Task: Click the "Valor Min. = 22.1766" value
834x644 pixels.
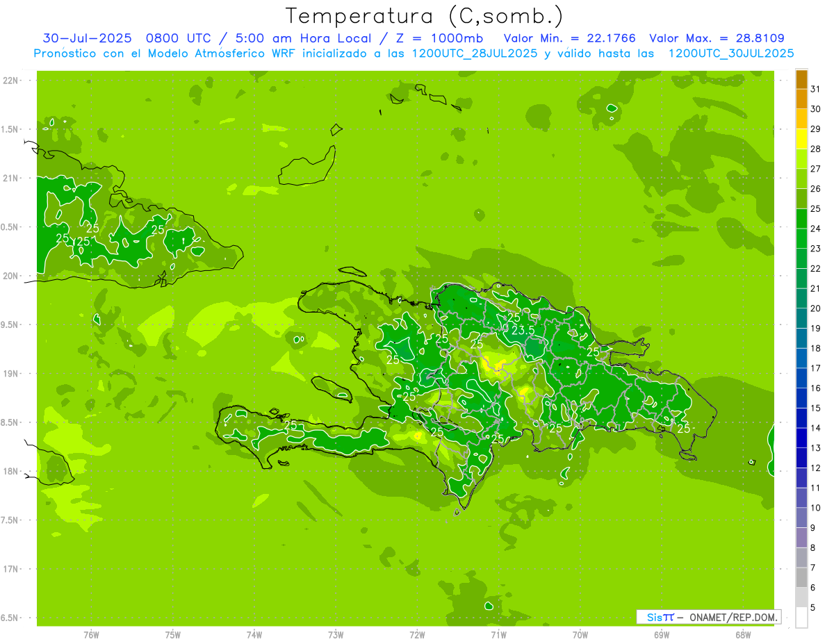Action: point(569,38)
